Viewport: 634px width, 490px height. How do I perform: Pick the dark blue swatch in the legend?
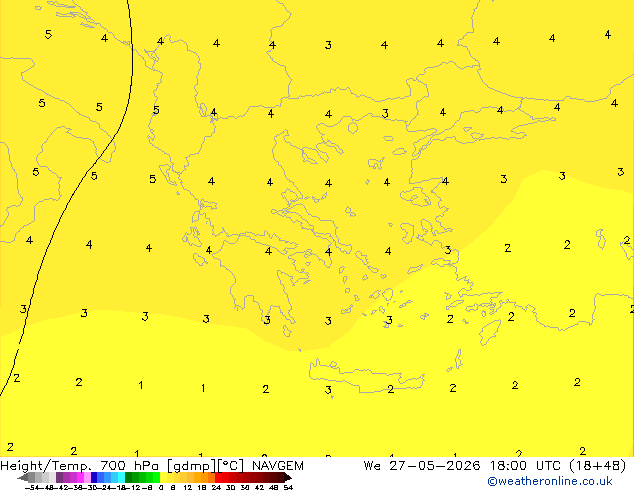94,477
